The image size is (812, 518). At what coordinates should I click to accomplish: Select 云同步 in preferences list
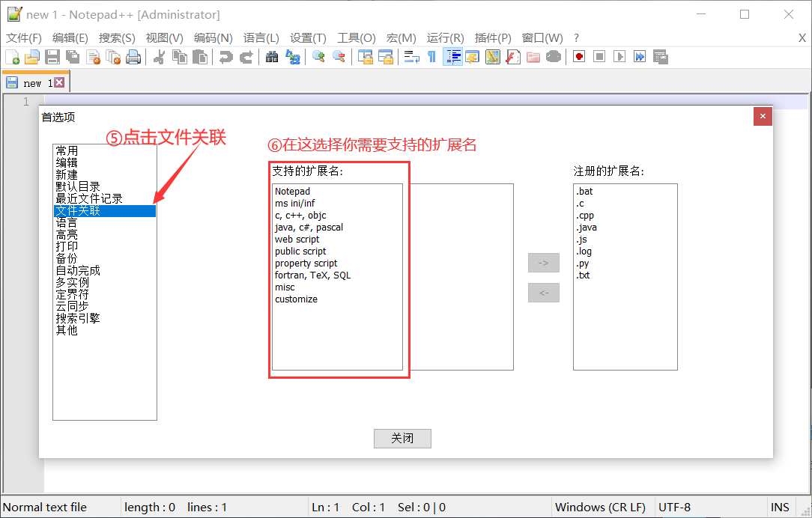tap(105, 306)
